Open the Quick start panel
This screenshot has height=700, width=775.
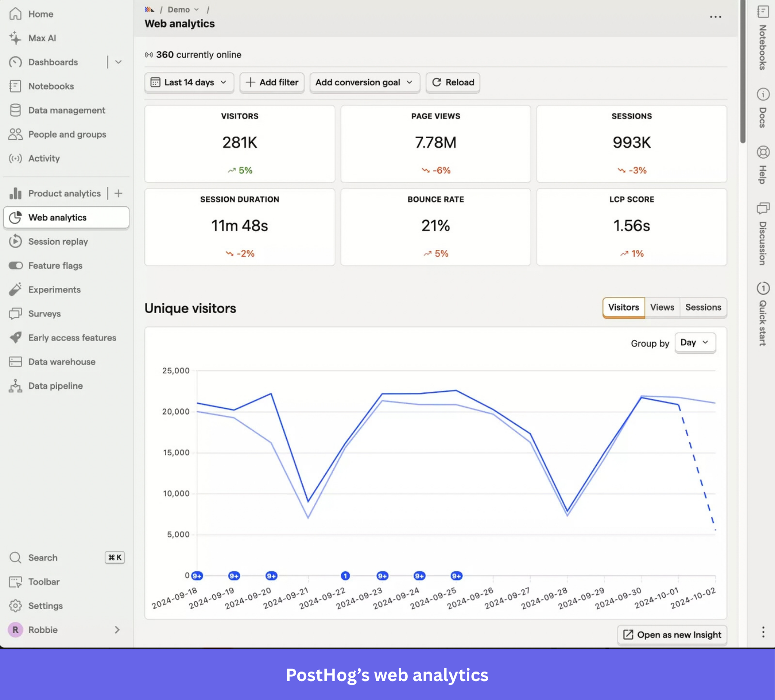pos(763,314)
